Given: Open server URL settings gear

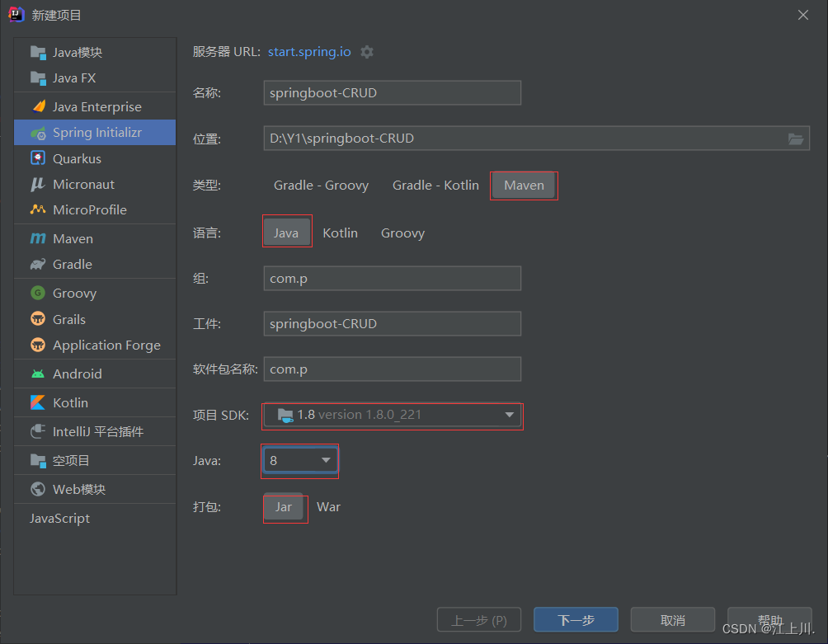Looking at the screenshot, I should (x=367, y=52).
